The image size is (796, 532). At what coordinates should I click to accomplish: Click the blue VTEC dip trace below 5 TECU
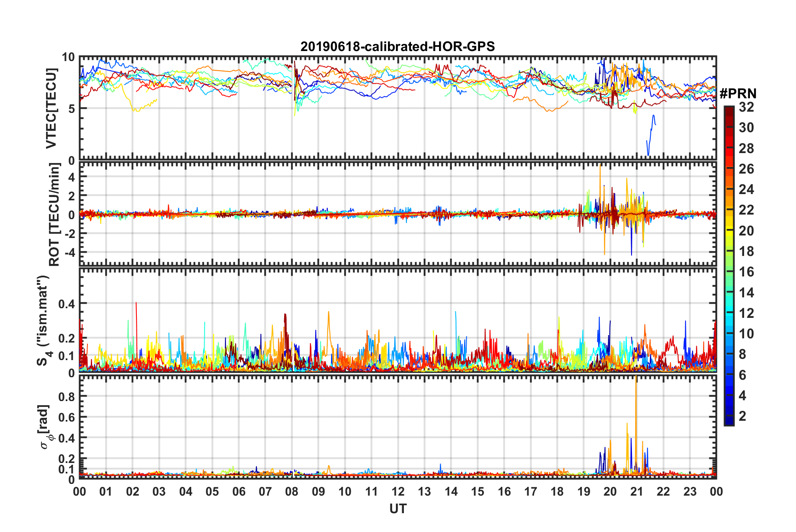click(x=651, y=135)
